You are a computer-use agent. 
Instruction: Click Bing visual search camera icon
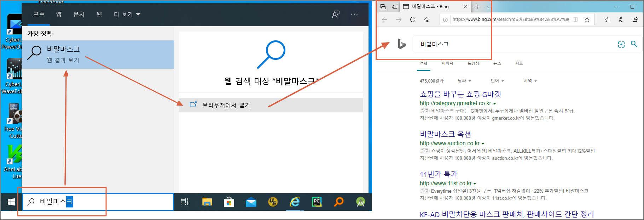621,44
